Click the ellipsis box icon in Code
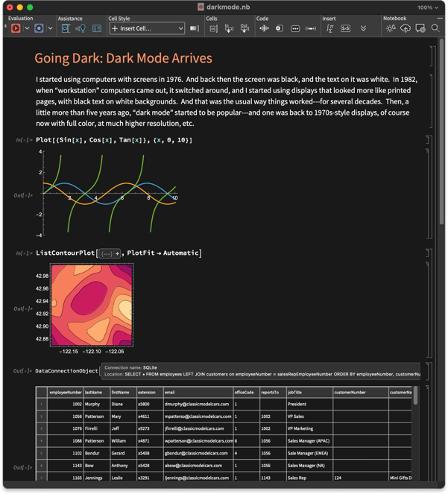Image resolution: width=448 pixels, height=494 pixels. coord(295,28)
